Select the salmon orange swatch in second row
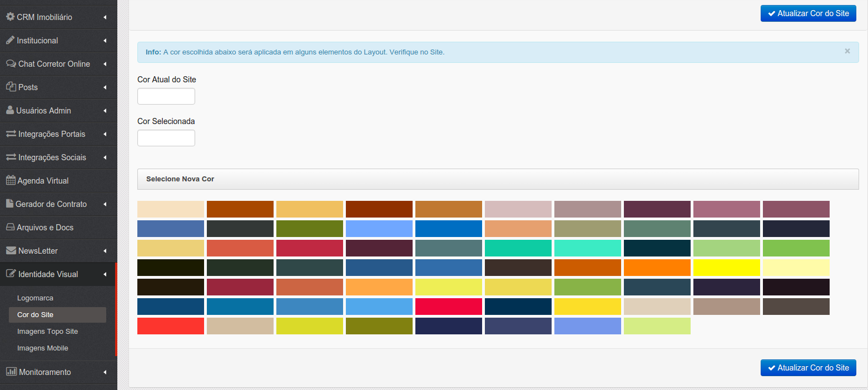This screenshot has height=390, width=868. tap(518, 229)
